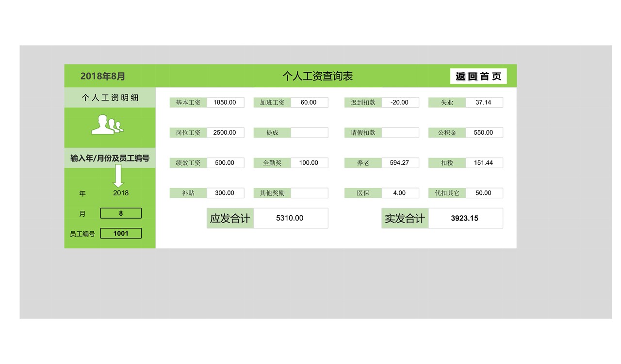Select the 月 input showing 8
Viewport: 621px width, 364px height.
coord(120,213)
